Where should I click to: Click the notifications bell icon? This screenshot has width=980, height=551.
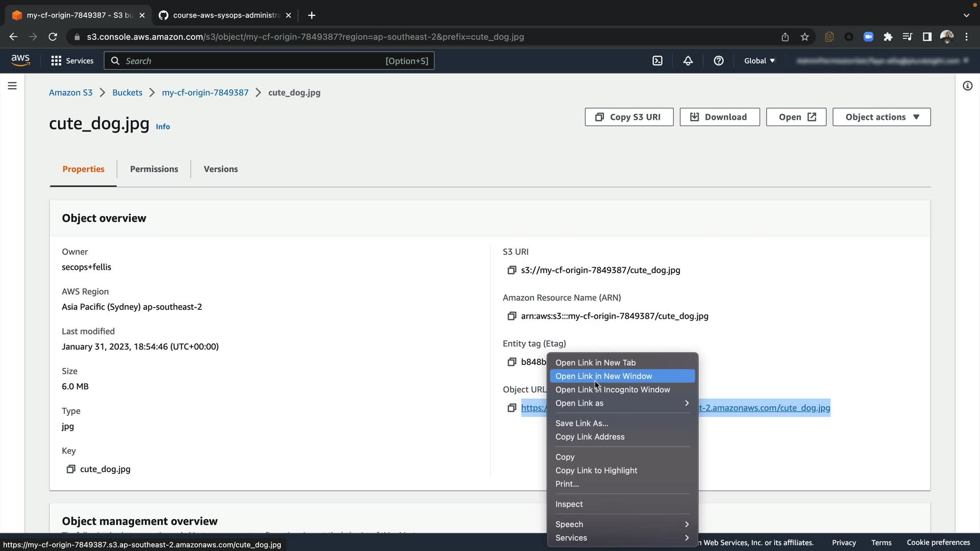pyautogui.click(x=688, y=61)
